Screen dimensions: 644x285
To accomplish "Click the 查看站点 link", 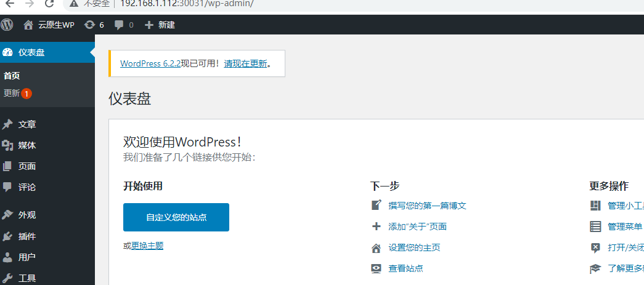I will 406,268.
